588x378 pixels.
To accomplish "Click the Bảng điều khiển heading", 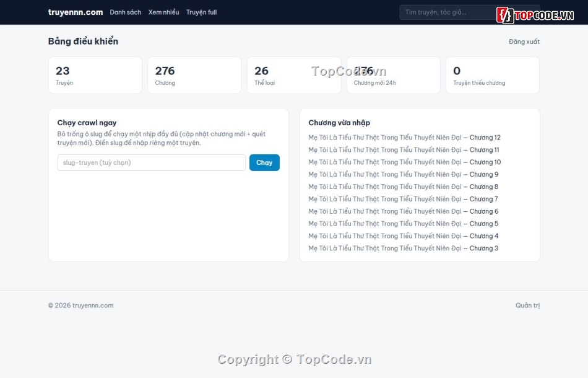I will coord(84,42).
